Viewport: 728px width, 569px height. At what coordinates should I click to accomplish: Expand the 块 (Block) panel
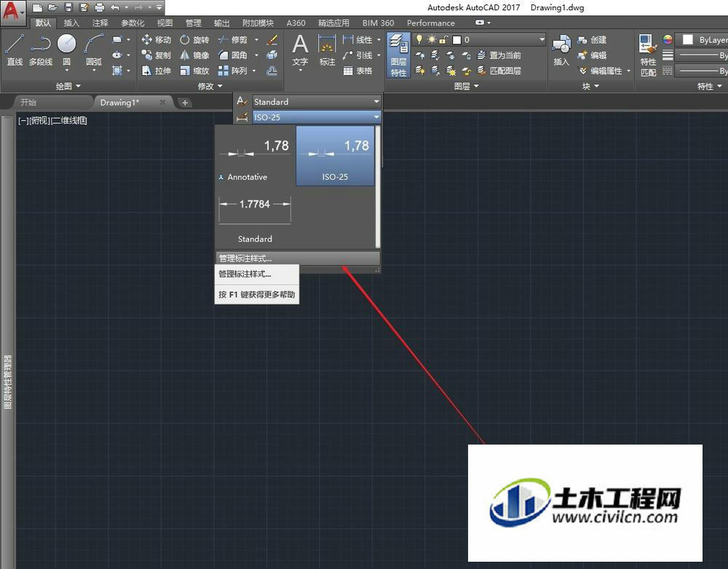[590, 86]
